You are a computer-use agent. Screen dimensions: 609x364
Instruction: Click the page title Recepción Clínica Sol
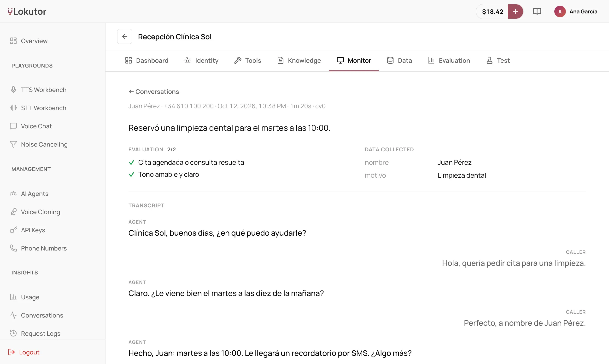175,37
